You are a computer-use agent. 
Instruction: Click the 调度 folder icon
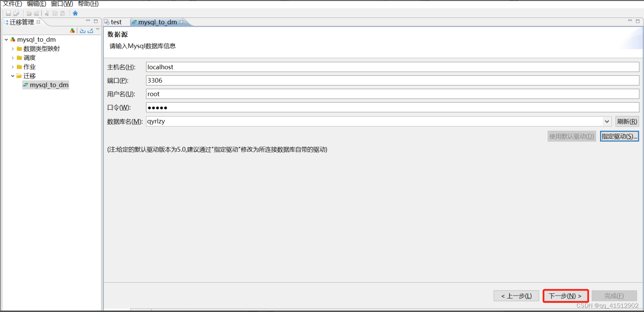19,58
